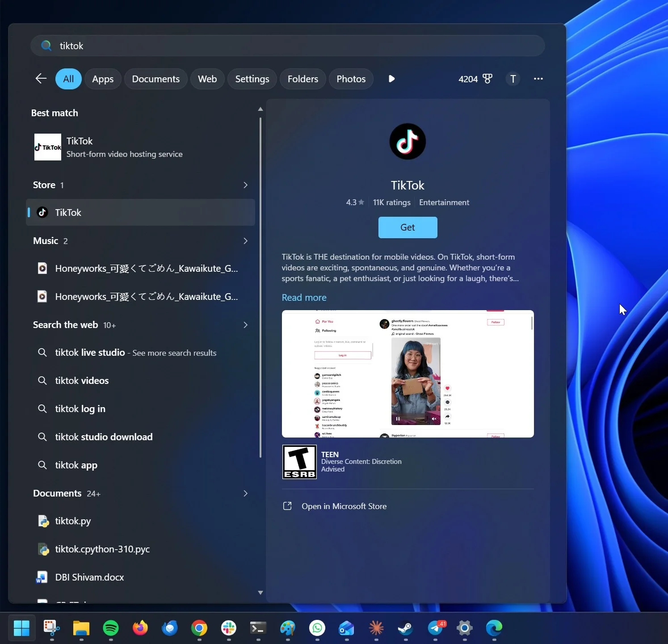
Task: Open Firefox from the taskbar
Action: 140,628
